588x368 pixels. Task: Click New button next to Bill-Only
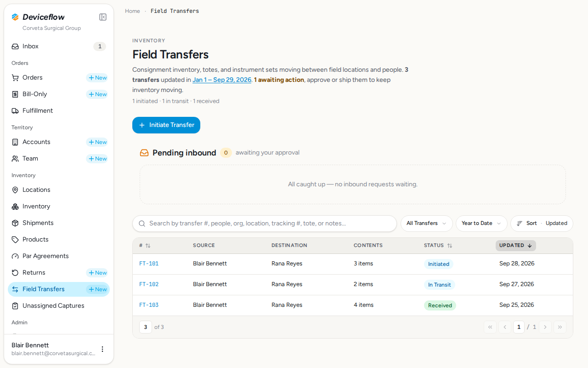click(97, 94)
